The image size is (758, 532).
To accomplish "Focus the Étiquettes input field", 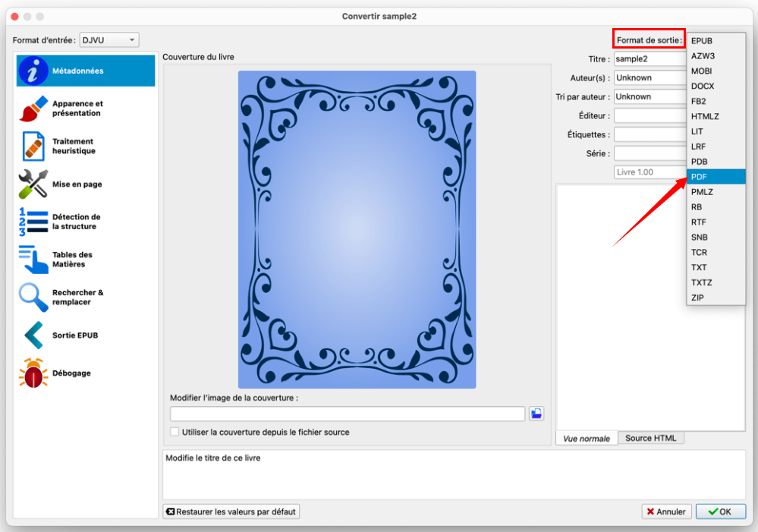I will [649, 134].
